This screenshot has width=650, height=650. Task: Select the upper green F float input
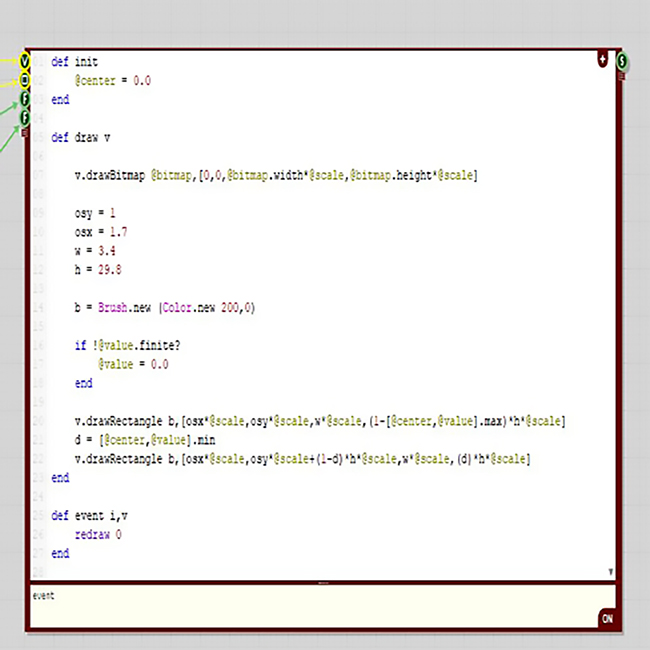tap(25, 99)
